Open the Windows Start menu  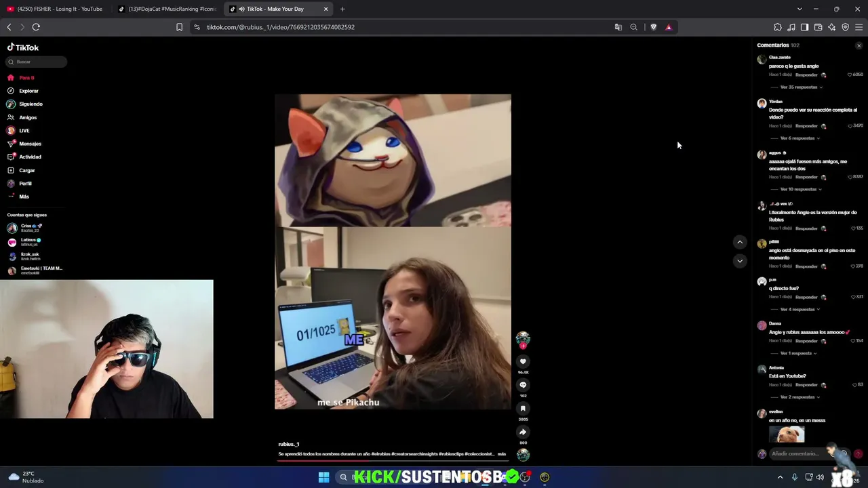(323, 477)
